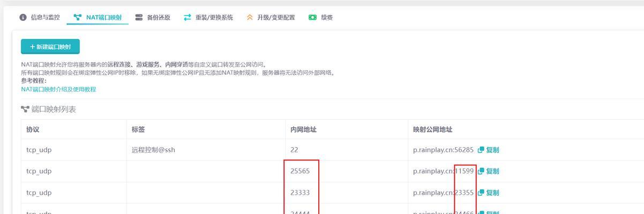The width and height of the screenshot is (644, 214).
Task: Select the p.rainplay.cn:56285 address text
Action: (443, 150)
